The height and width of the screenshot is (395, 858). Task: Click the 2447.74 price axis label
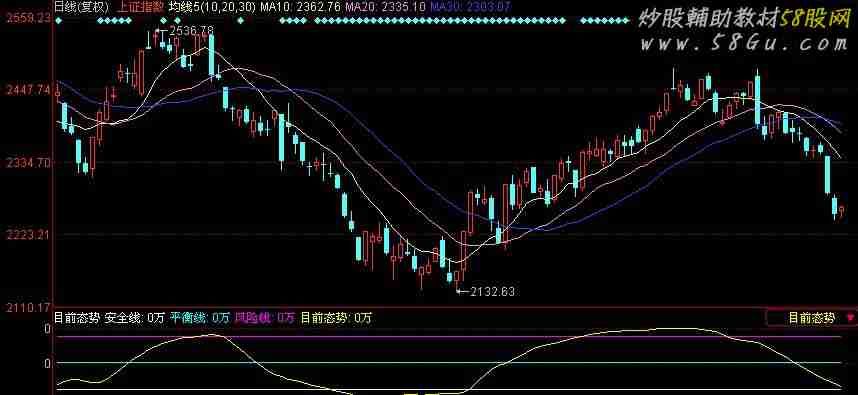28,90
